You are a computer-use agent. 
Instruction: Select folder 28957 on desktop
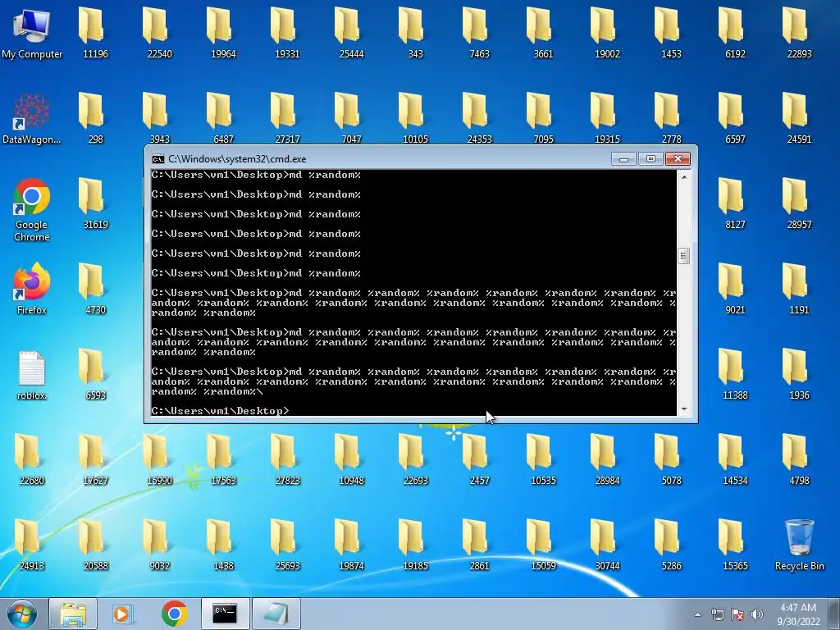(x=799, y=204)
